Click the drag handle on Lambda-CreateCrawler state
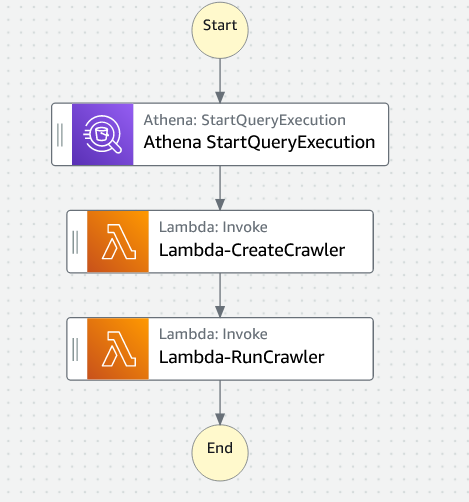Viewport: 469px width, 502px height. tap(75, 242)
